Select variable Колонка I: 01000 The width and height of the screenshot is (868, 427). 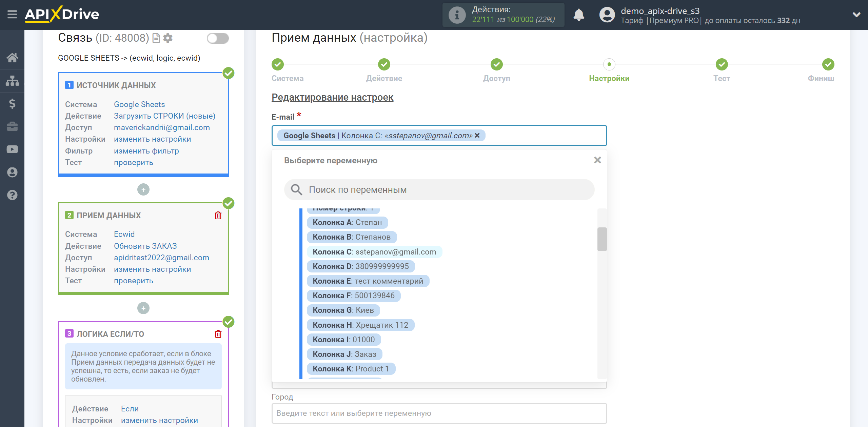[x=344, y=340]
